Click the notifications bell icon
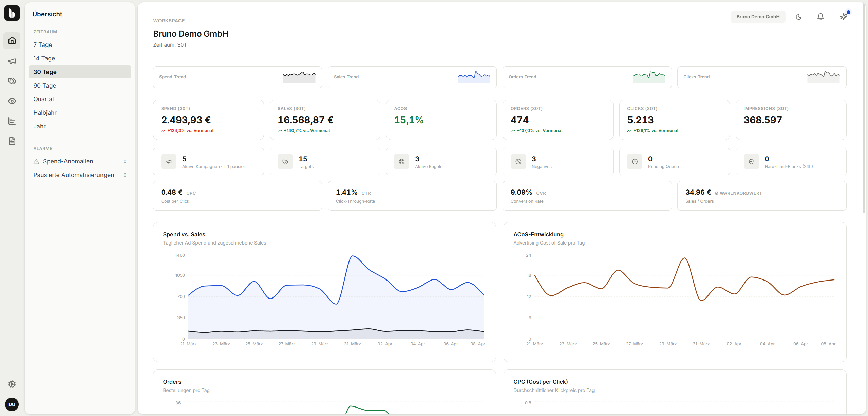 [820, 17]
